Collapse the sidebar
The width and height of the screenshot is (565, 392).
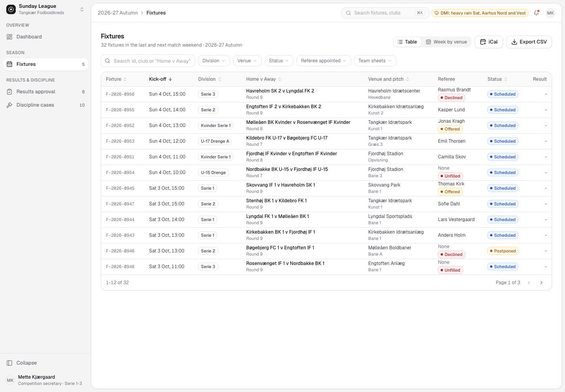click(x=46, y=363)
